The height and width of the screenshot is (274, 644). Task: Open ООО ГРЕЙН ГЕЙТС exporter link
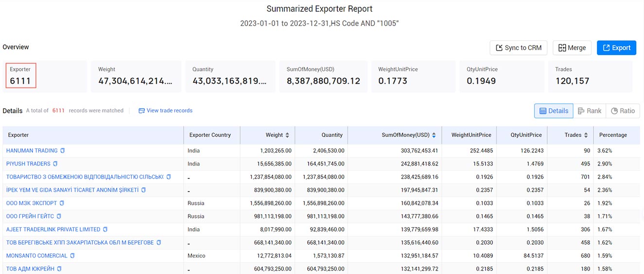[x=30, y=217]
